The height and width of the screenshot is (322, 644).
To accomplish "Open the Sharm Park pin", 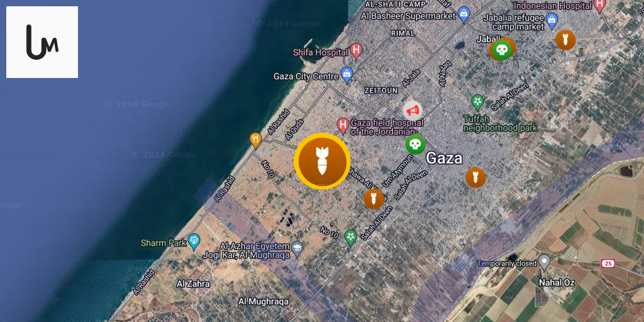I will (194, 241).
